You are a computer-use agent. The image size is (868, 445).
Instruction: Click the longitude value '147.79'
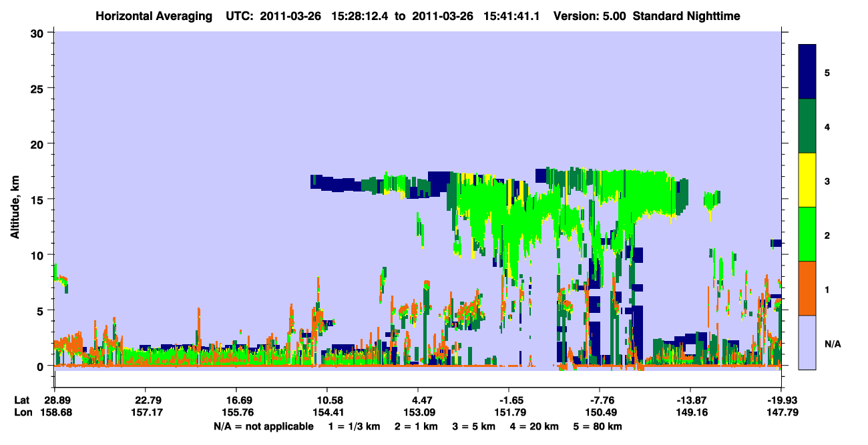(x=781, y=412)
